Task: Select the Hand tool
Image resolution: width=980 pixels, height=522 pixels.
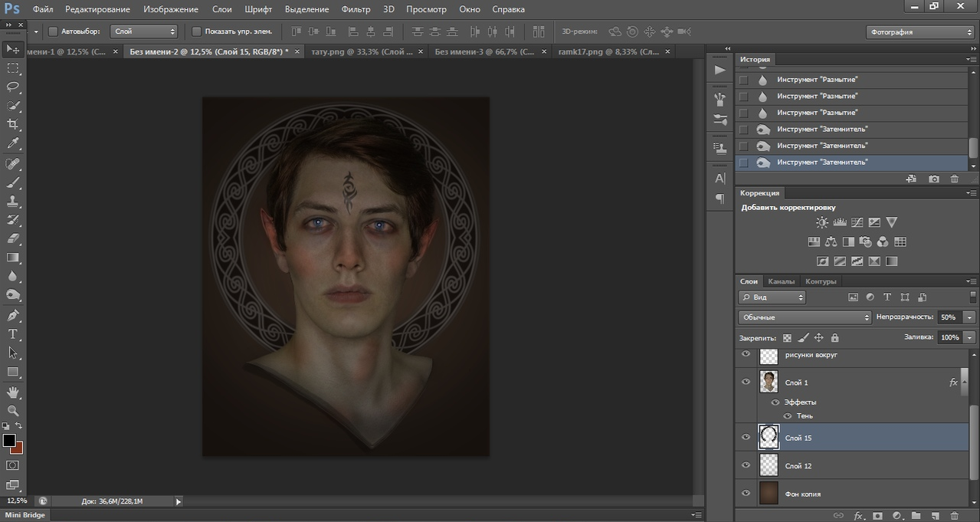Action: click(13, 392)
